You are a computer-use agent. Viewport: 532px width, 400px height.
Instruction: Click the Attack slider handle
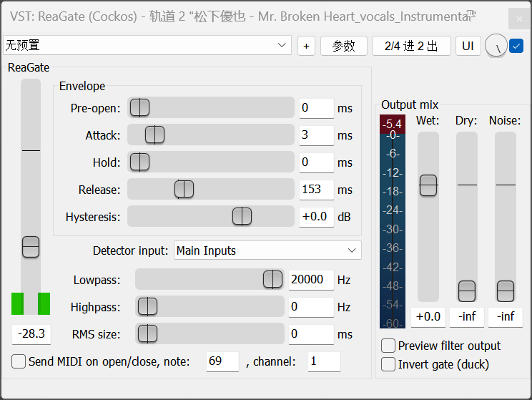pyautogui.click(x=154, y=135)
